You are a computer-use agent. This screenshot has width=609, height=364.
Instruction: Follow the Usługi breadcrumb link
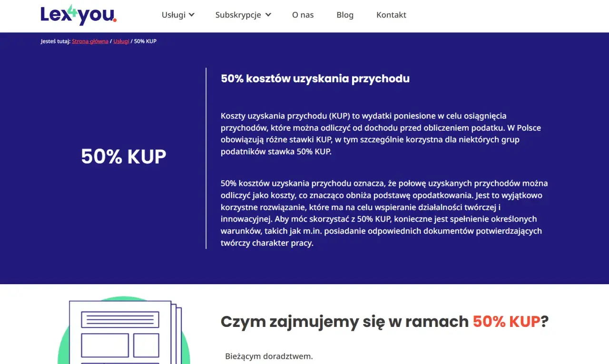point(121,41)
